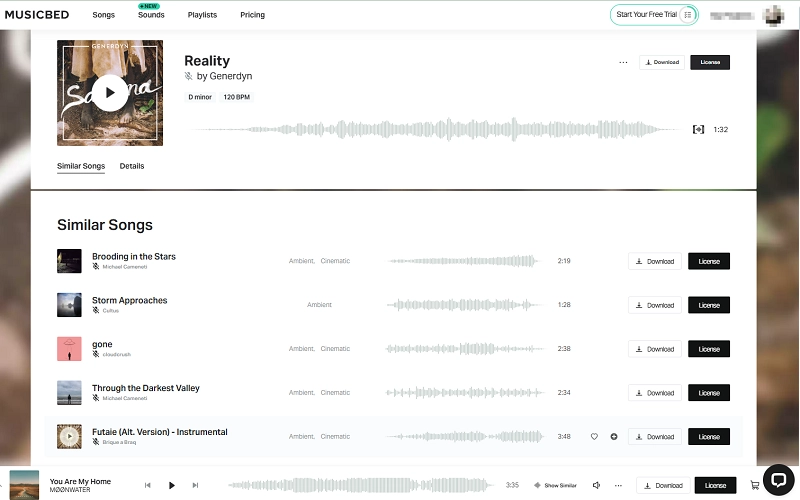Seek in Storm Approaches waveform
800x500 pixels.
click(x=463, y=305)
